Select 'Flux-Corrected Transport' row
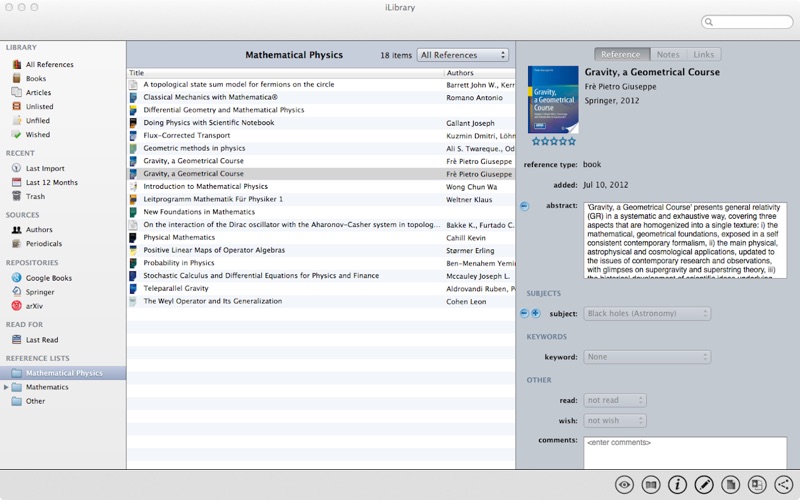This screenshot has width=800, height=500. (321, 136)
